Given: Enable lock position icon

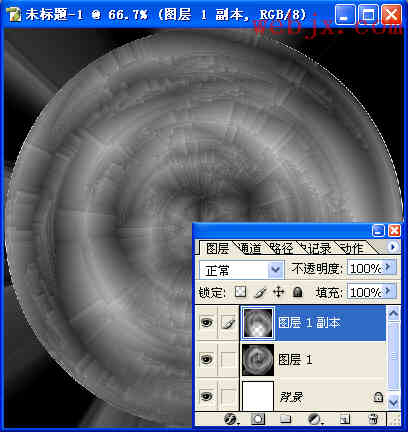Looking at the screenshot, I should 279,292.
